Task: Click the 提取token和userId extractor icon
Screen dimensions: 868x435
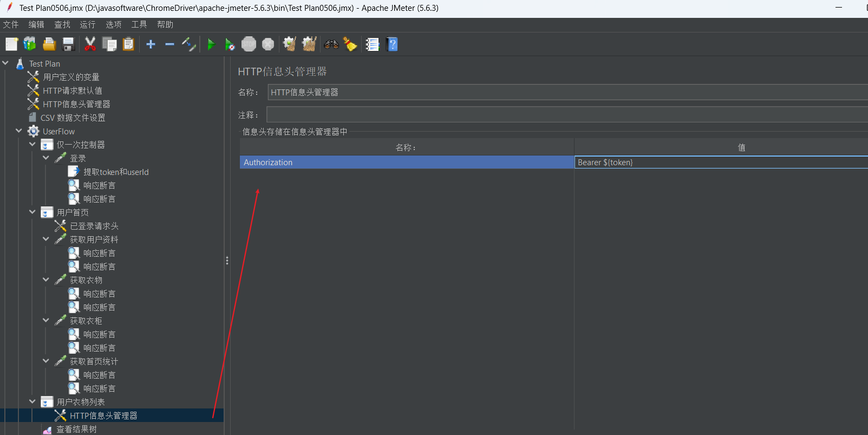Action: pos(74,172)
